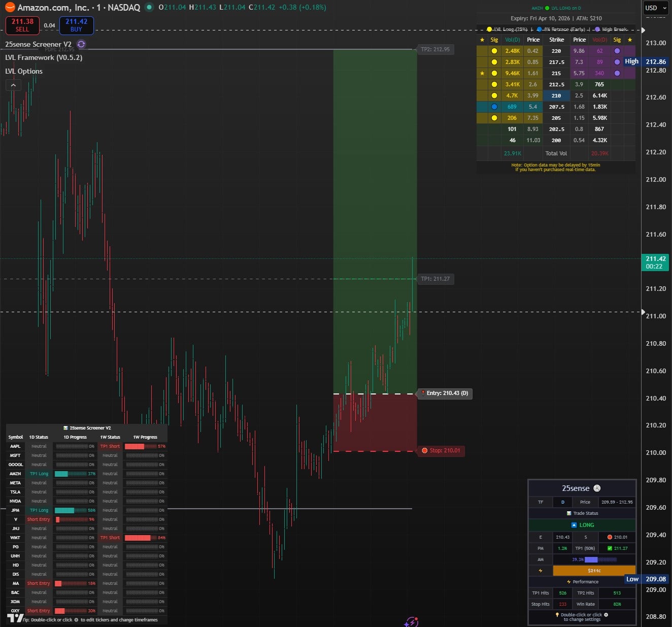Click the purple lightning icon at chart bottom
This screenshot has height=627, width=672.
tap(412, 622)
